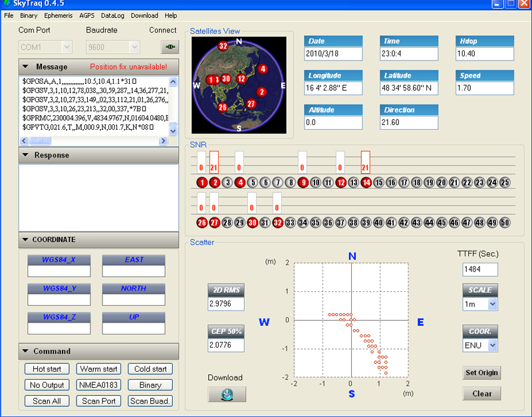The image size is (532, 417).
Task: Select satellite 32 on the globe view
Action: [223, 46]
